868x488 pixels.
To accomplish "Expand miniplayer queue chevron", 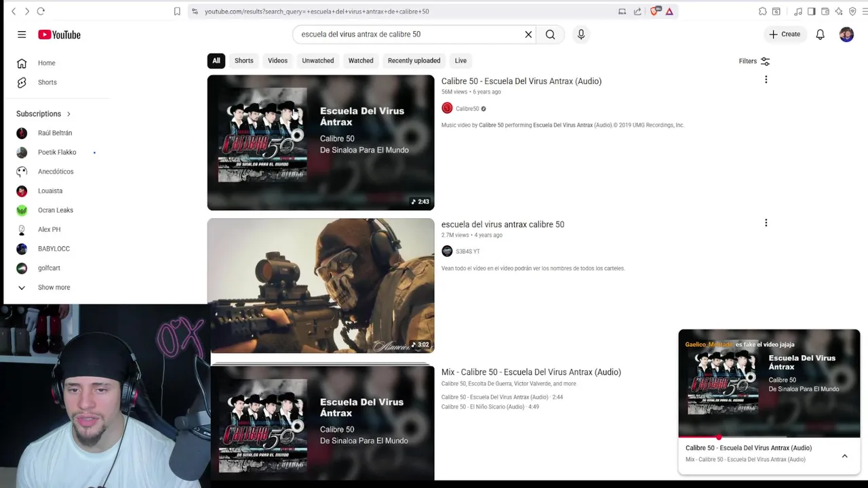I will (845, 456).
